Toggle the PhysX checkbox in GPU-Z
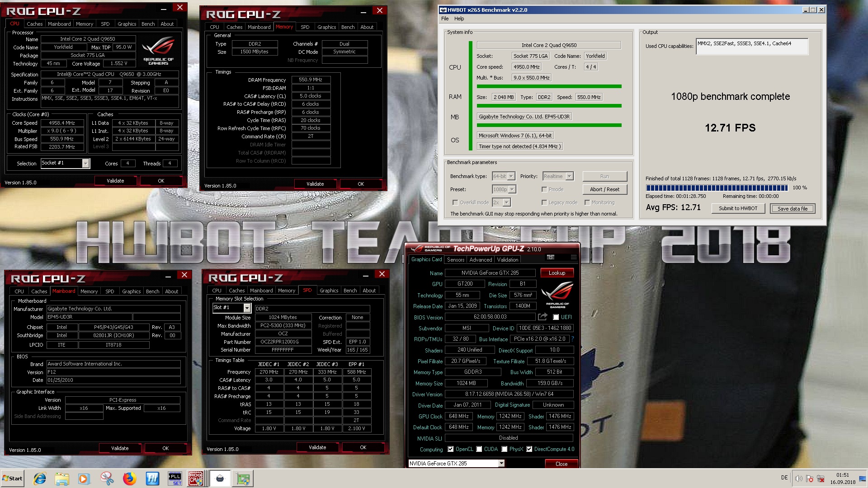Viewport: 868px width, 488px height. [x=504, y=449]
